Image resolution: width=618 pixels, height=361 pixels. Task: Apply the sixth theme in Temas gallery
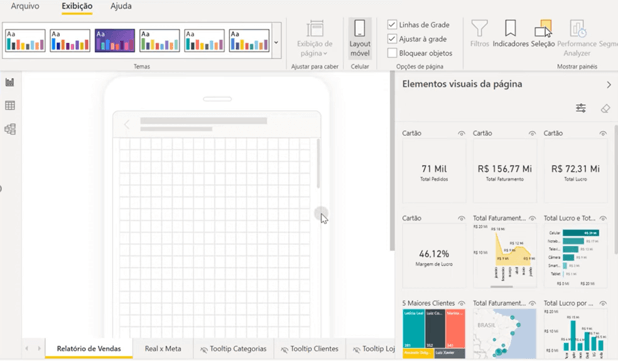click(249, 41)
